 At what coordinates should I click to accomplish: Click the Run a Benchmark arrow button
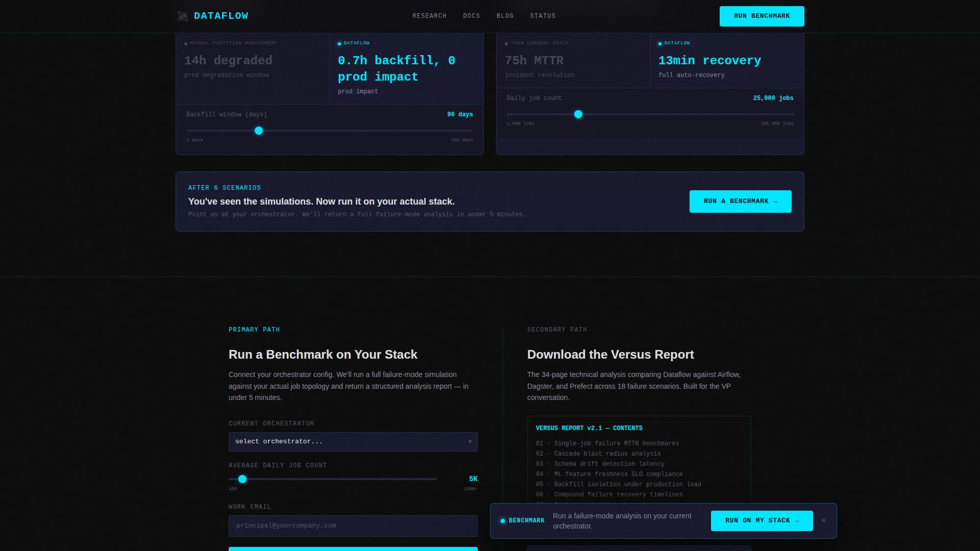pyautogui.click(x=740, y=202)
